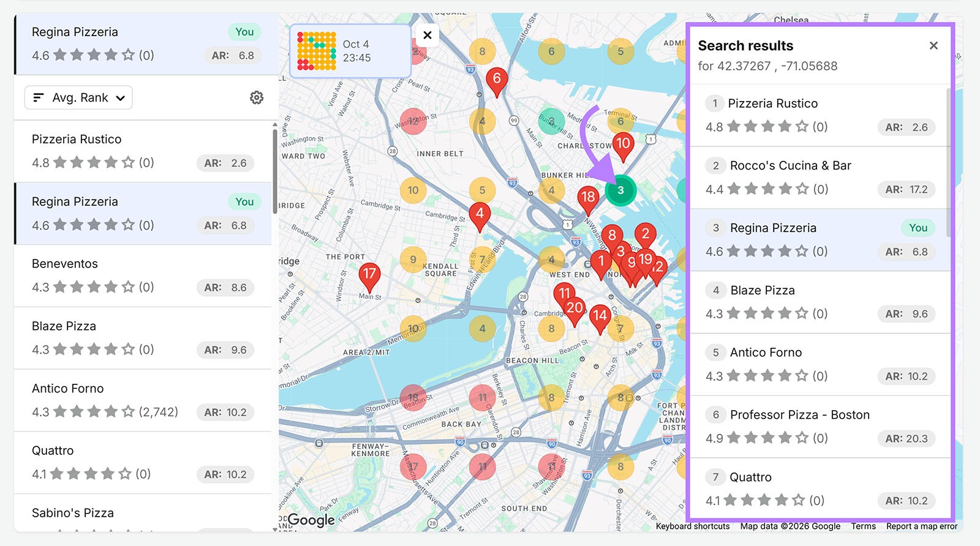This screenshot has height=546, width=980.
Task: Click red map pin number 20
Action: pos(575,311)
